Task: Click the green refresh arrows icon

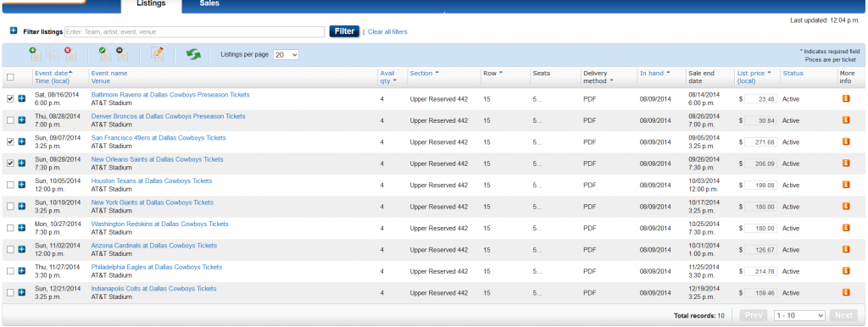Action: 193,54
